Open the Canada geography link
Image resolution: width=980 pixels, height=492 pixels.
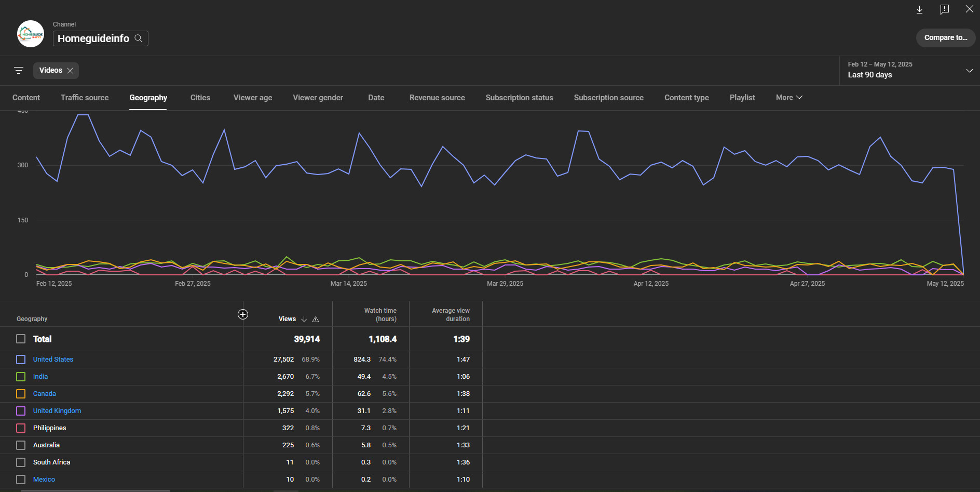pos(45,394)
